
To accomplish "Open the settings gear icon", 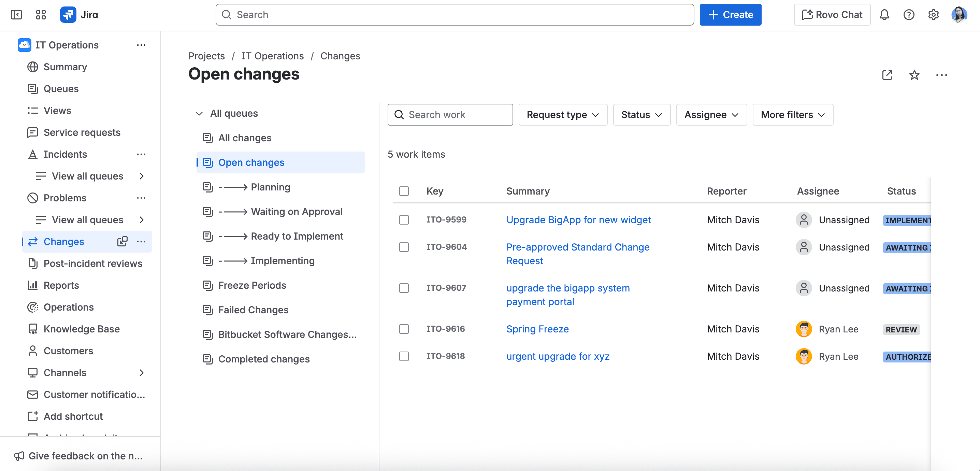I will [933, 15].
